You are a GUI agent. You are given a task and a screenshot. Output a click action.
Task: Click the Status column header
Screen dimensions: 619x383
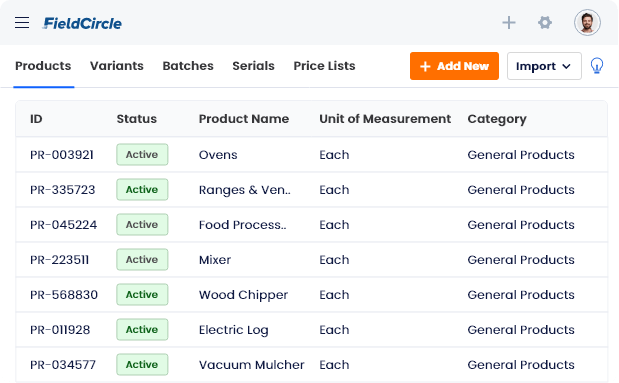pyautogui.click(x=137, y=119)
